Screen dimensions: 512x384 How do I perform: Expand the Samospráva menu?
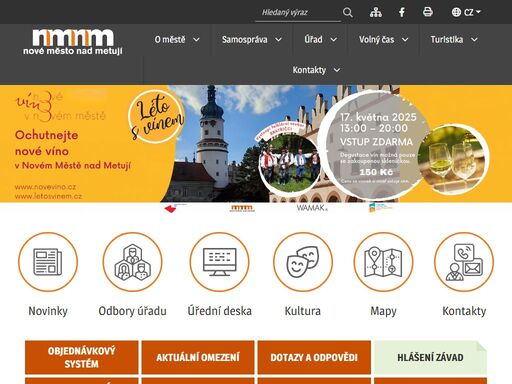coord(252,40)
